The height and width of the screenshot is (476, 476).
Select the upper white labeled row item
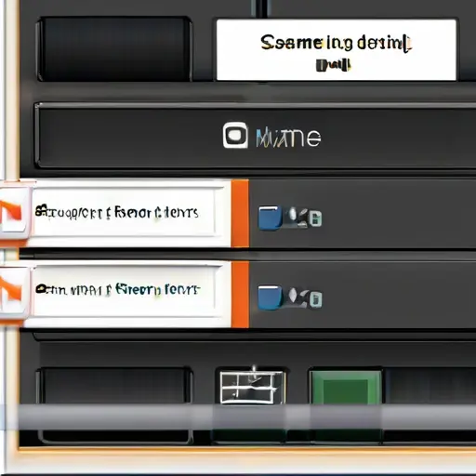pos(124,213)
